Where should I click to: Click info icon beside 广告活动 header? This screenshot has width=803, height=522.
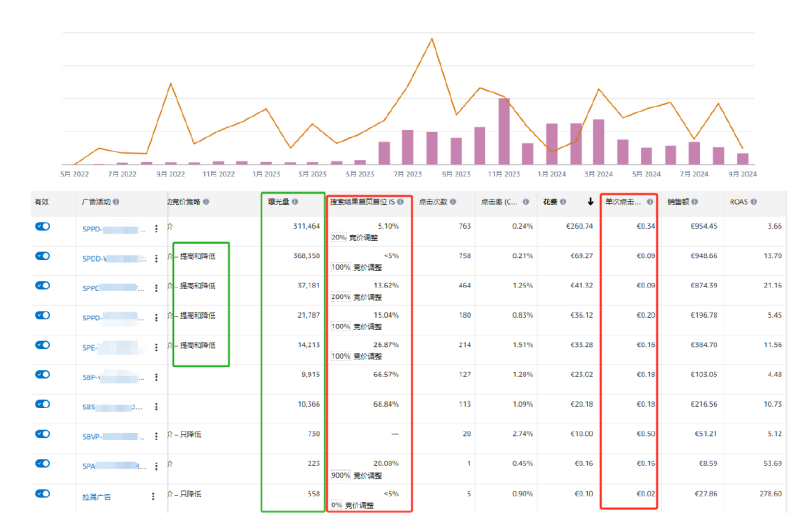(x=116, y=202)
